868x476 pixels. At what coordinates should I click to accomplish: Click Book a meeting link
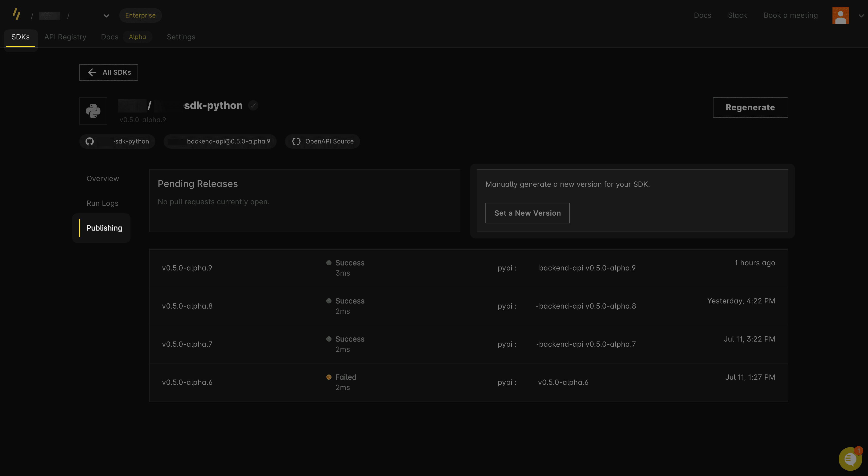pos(790,15)
